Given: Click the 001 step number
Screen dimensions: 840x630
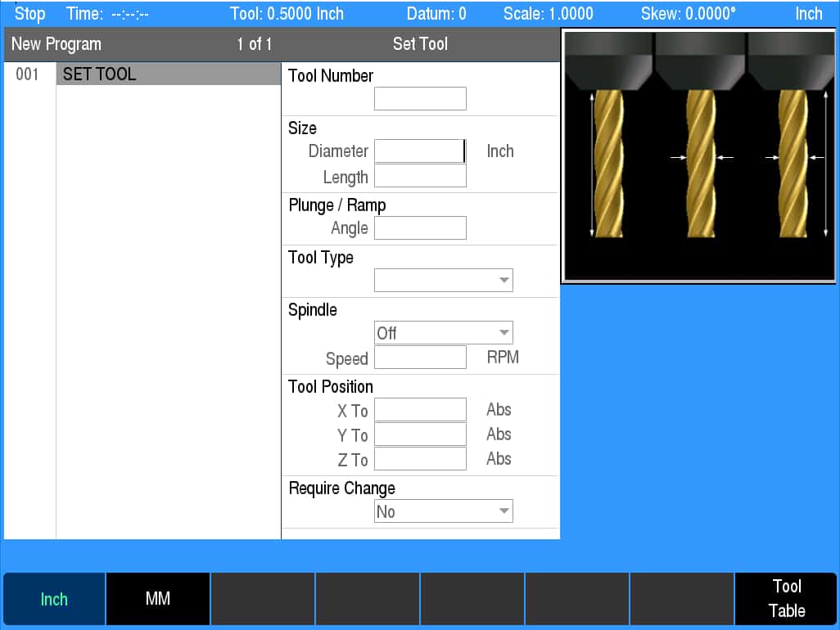Looking at the screenshot, I should click(x=27, y=74).
